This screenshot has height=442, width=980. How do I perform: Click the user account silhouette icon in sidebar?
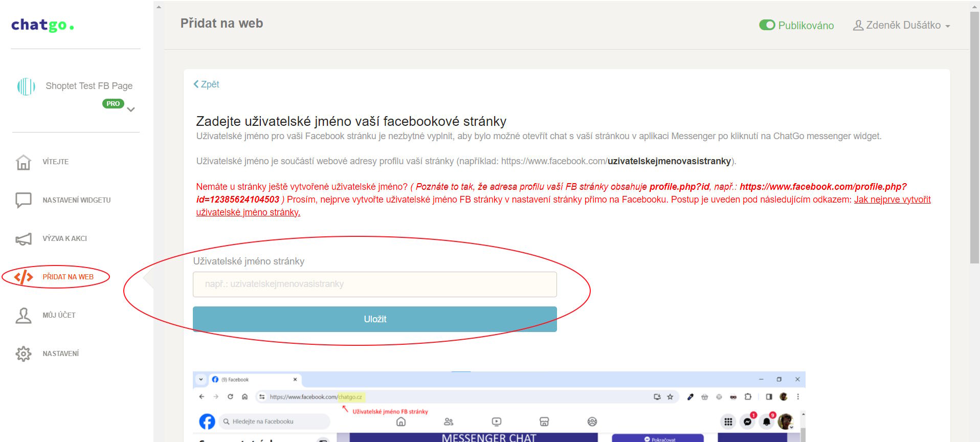coord(24,316)
